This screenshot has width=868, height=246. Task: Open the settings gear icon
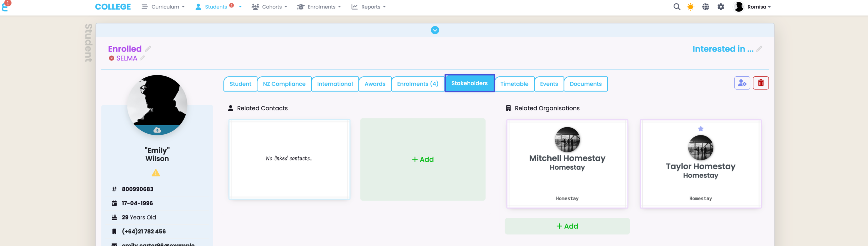pyautogui.click(x=721, y=7)
